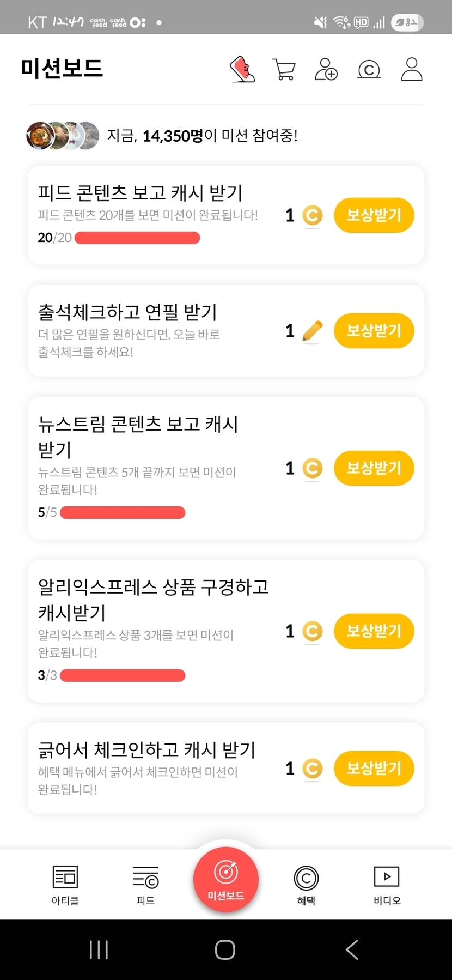Claim reward for 뉴스트림 콘텐츠 mission
The height and width of the screenshot is (980, 452).
pos(374,468)
